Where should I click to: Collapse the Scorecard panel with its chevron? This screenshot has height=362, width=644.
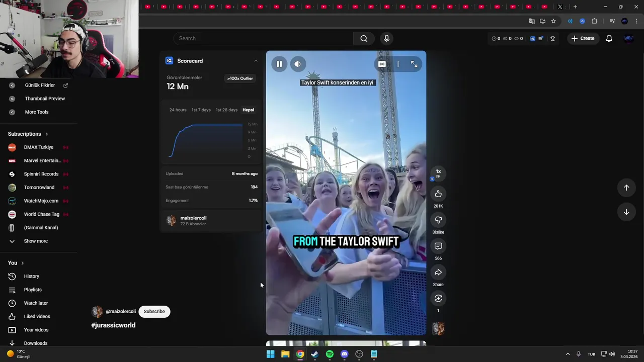256,61
